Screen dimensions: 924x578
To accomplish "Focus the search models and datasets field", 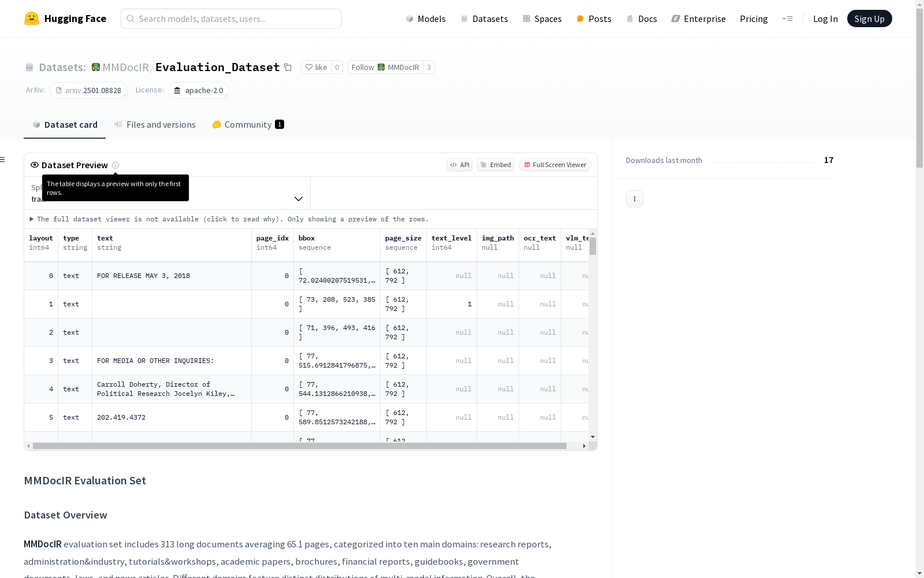I will (231, 18).
